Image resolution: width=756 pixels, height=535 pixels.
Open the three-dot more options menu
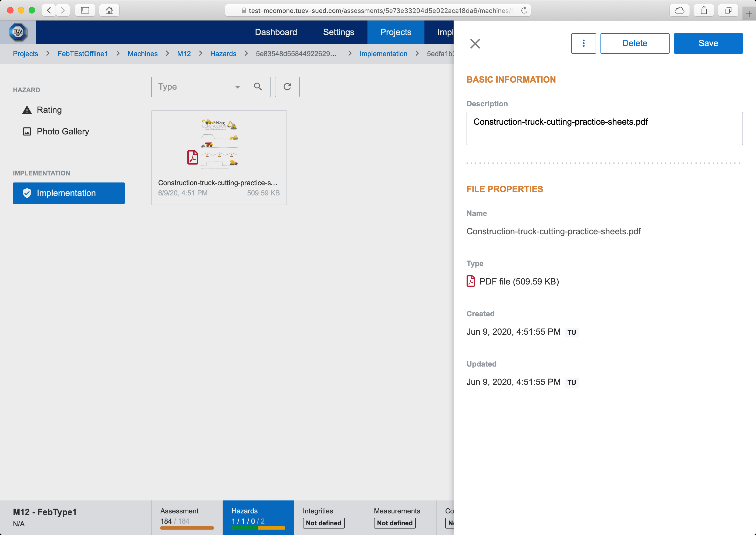click(583, 43)
